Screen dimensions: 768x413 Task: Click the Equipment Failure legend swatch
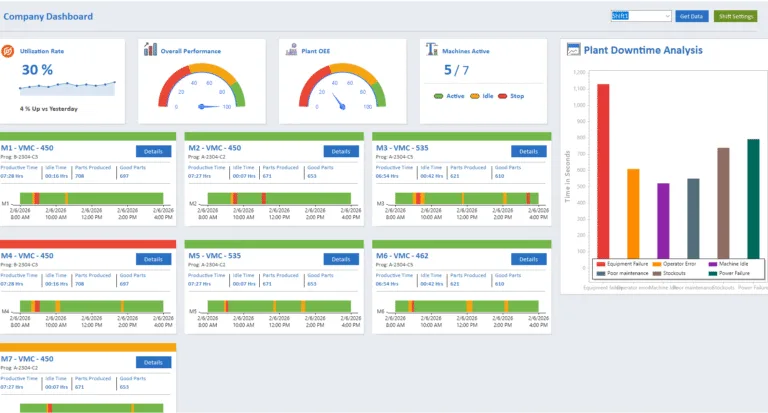(601, 264)
